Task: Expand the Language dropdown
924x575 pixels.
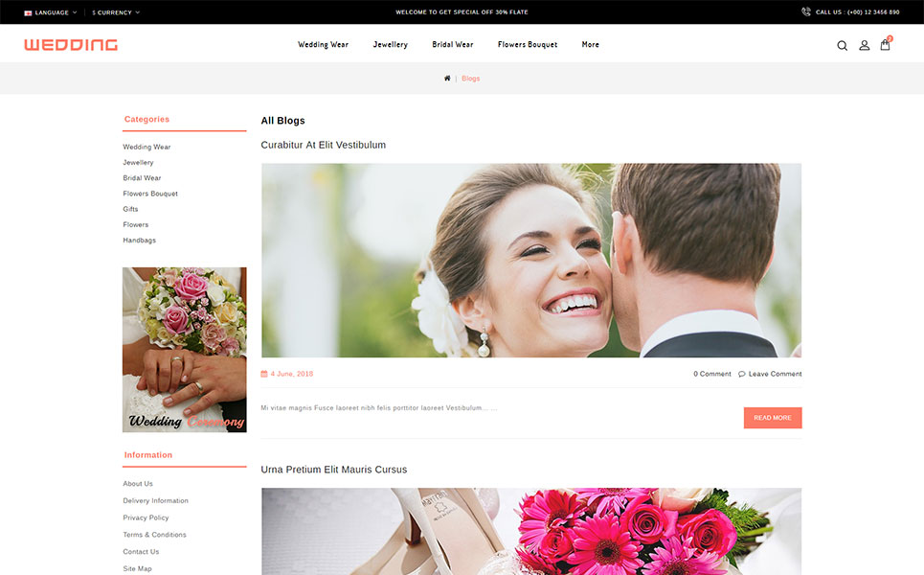Action: pyautogui.click(x=51, y=12)
